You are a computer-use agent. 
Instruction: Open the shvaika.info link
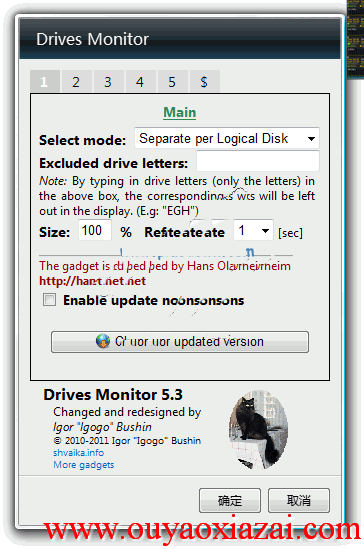coord(78,452)
